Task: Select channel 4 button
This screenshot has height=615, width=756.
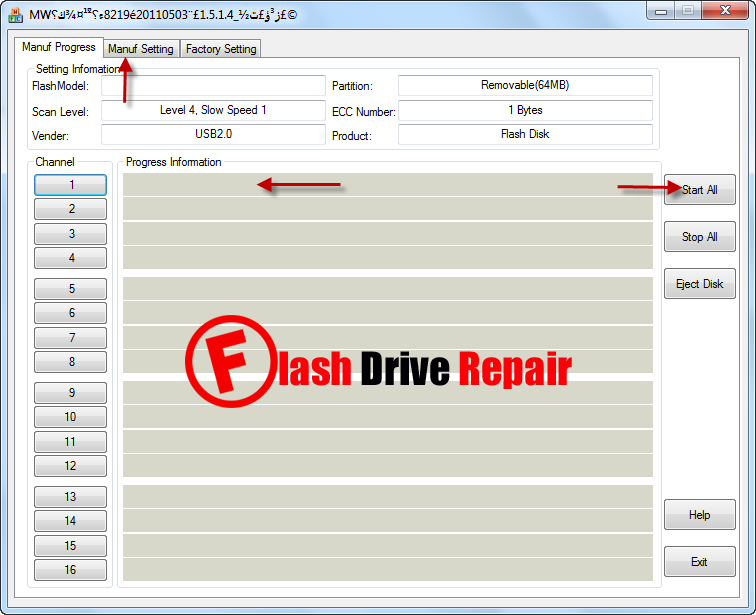Action: click(70, 258)
